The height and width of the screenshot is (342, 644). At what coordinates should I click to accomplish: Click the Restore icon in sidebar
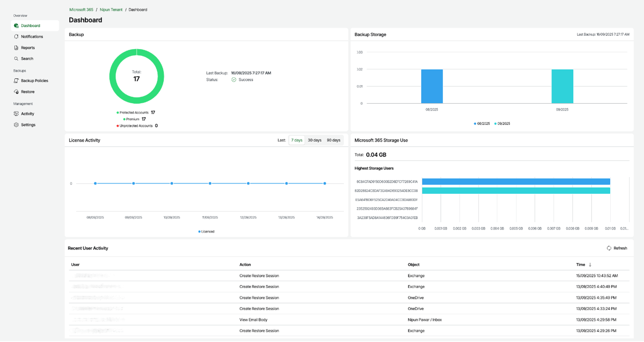pos(16,92)
